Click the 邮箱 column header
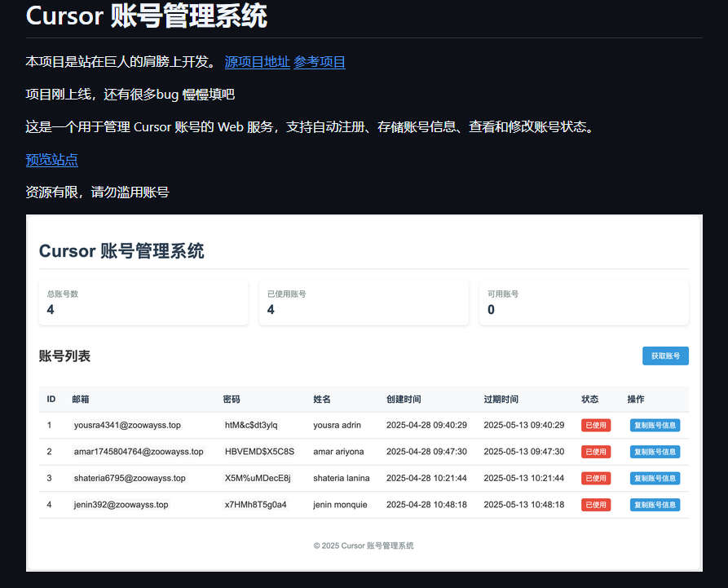Viewport: 728px width, 588px height. coord(81,399)
